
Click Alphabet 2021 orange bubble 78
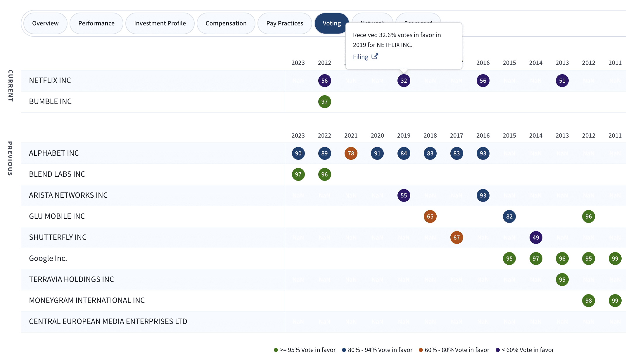(351, 153)
